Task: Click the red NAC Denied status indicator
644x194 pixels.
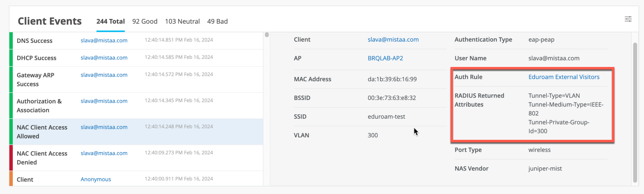Action: tap(11, 158)
